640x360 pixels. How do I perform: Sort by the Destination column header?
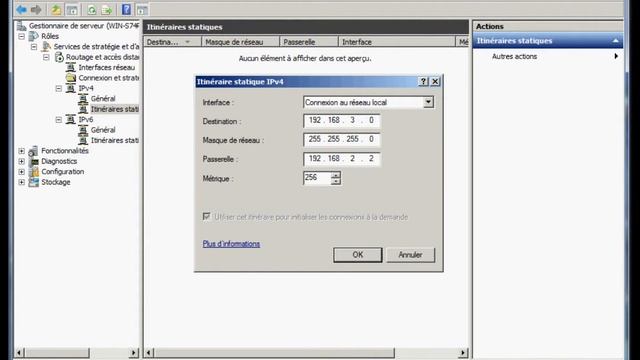172,42
